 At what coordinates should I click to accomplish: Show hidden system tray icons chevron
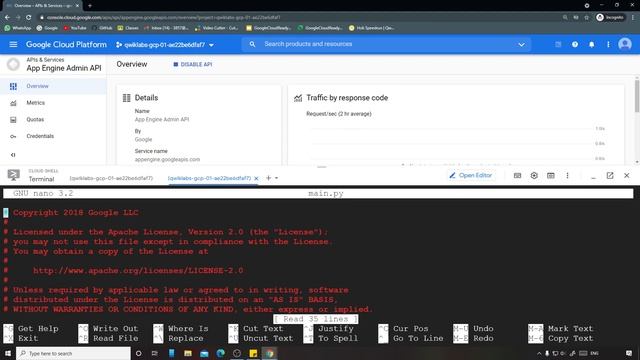pos(539,353)
